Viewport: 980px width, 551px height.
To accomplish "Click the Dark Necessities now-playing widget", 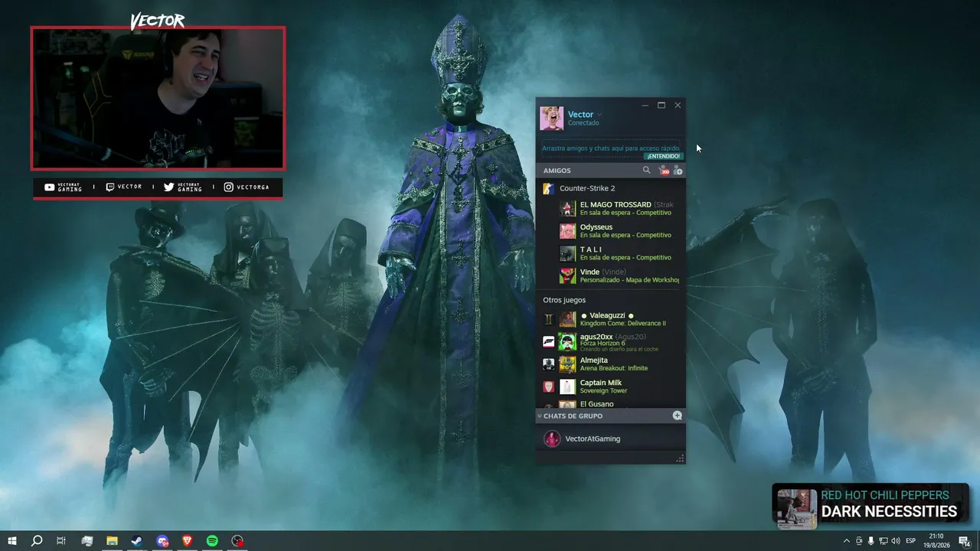I will [x=871, y=506].
